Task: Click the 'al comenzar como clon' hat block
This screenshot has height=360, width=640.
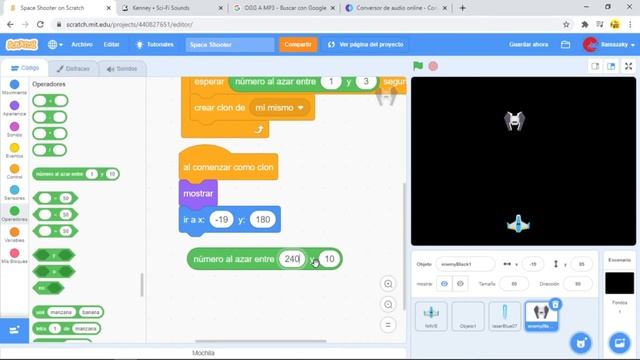Action: pos(228,167)
